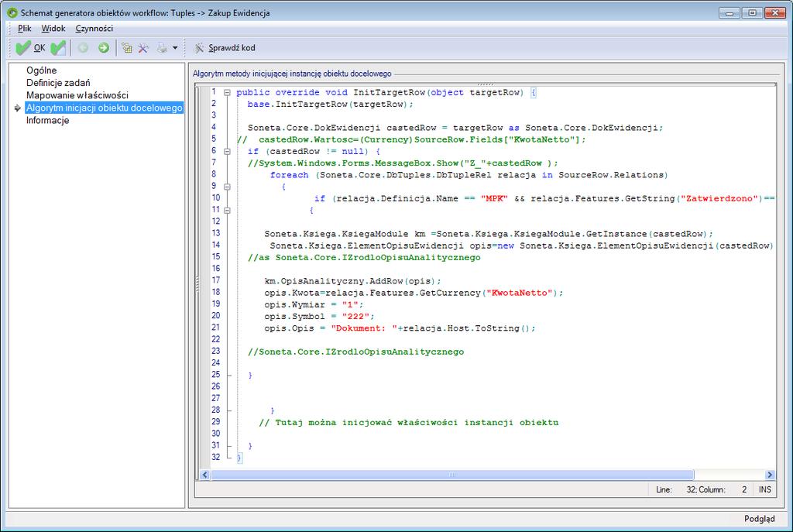
Task: Click the organizer tree icon in toolbar
Action: (127, 48)
